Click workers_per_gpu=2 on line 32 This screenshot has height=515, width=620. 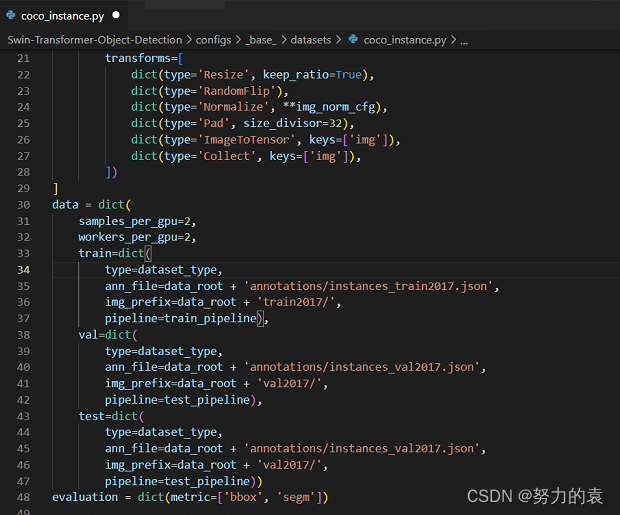[134, 237]
